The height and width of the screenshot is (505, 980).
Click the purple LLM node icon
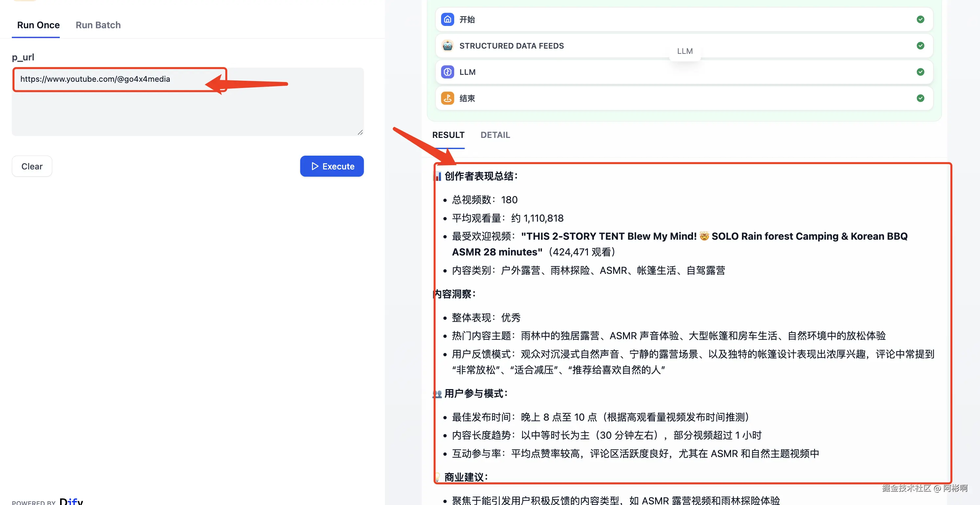(447, 72)
